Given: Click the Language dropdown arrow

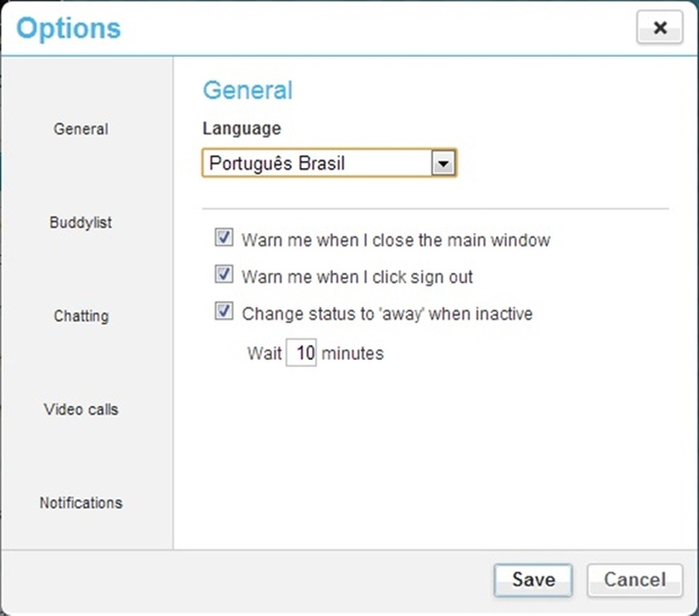Looking at the screenshot, I should pyautogui.click(x=444, y=163).
